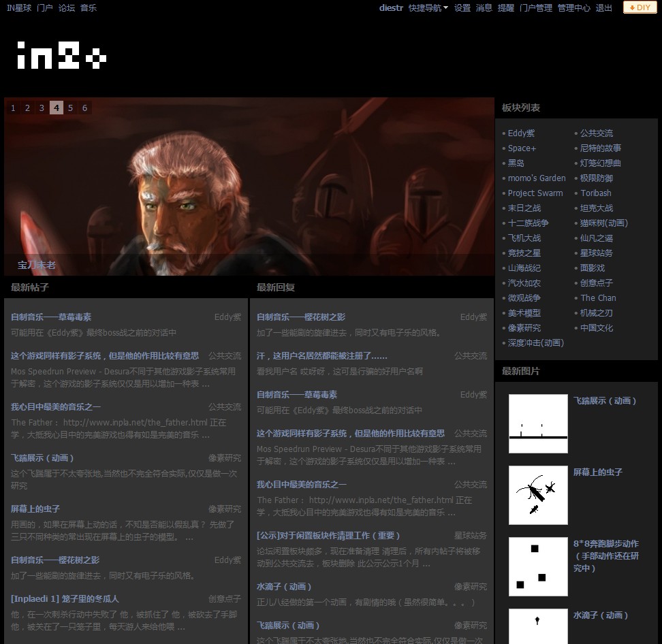Open the Project Swarm board
The height and width of the screenshot is (644, 662).
coord(535,193)
